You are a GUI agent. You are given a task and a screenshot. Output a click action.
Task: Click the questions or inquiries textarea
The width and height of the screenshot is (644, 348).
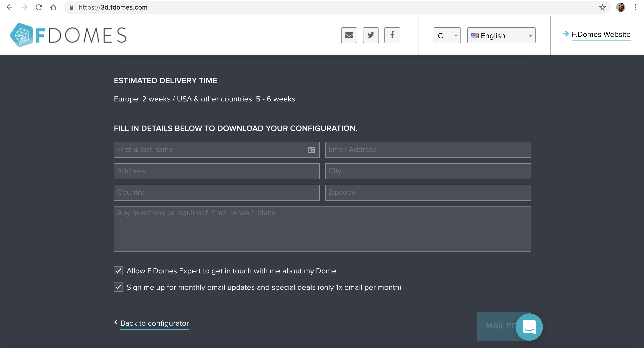point(322,229)
